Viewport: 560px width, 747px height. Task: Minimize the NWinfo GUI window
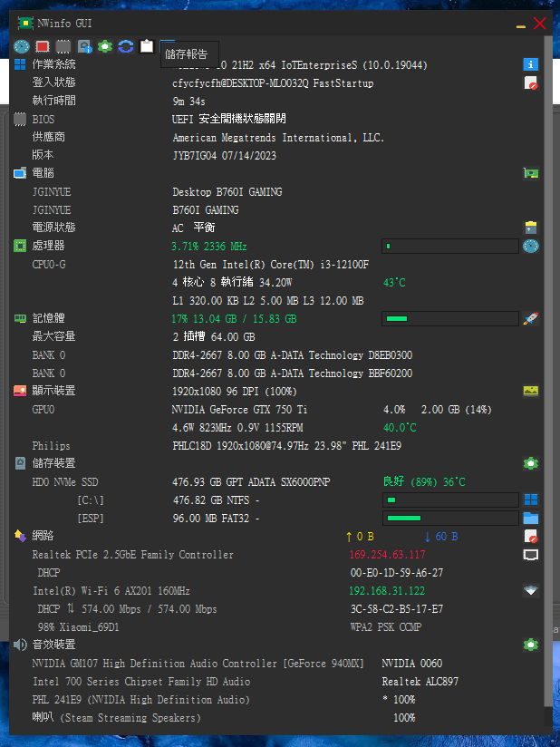coord(521,26)
